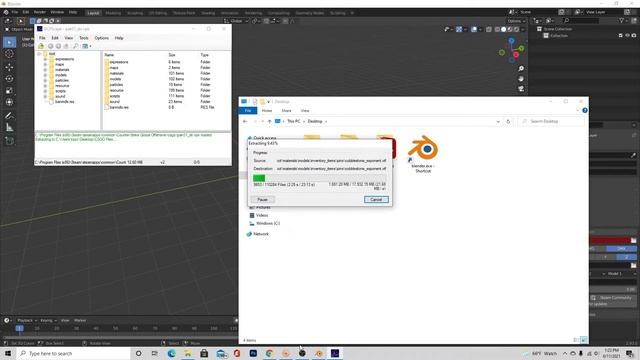
Task: Click the back arrow in File Explorer
Action: coord(245,122)
